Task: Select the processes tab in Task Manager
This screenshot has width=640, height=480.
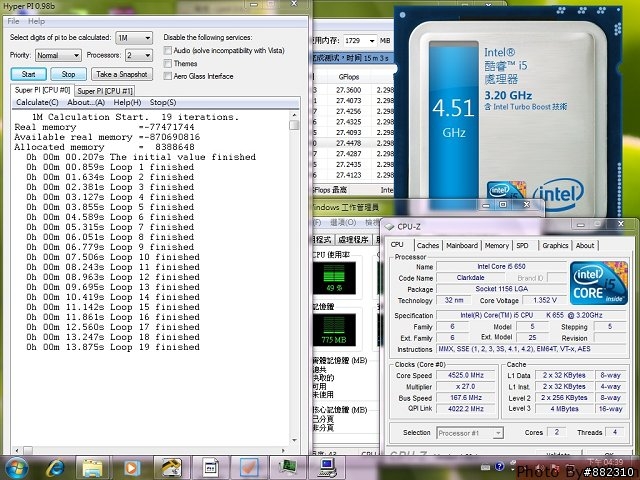Action: point(353,240)
